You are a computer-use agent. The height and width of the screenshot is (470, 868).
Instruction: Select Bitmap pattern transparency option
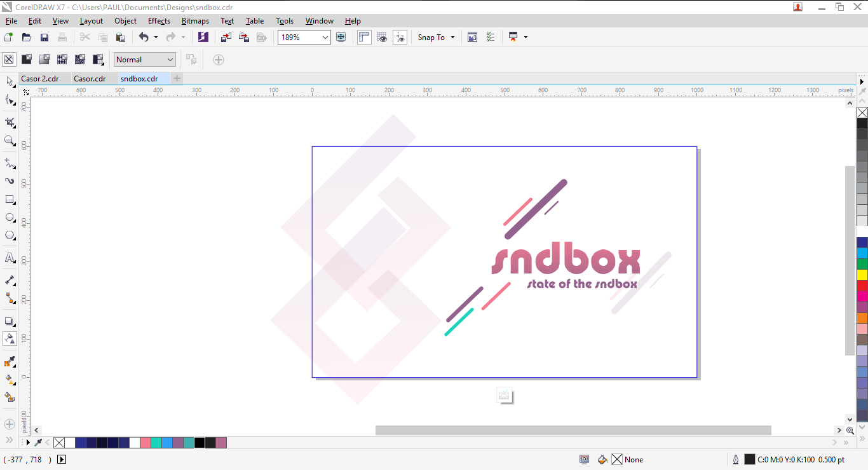tap(80, 60)
